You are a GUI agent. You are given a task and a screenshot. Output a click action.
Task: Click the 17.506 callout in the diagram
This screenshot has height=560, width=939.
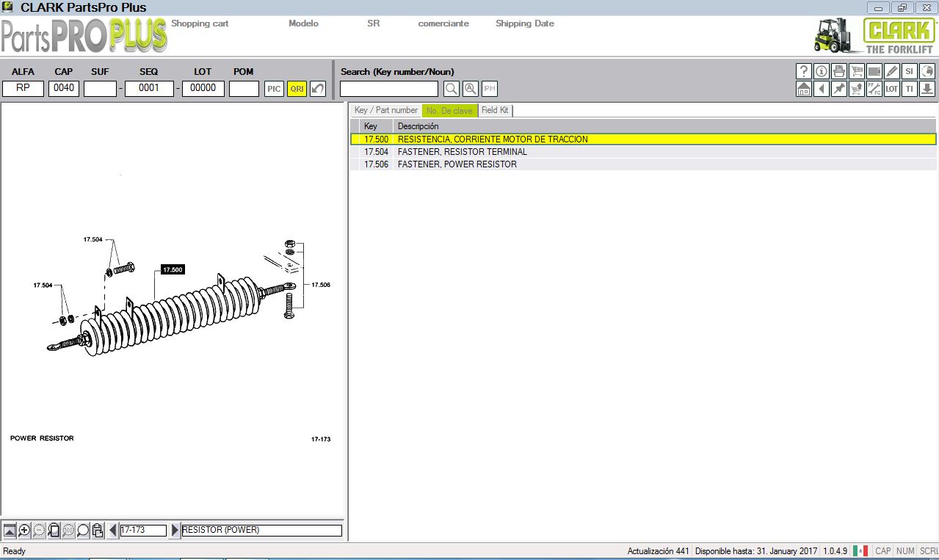coord(321,285)
